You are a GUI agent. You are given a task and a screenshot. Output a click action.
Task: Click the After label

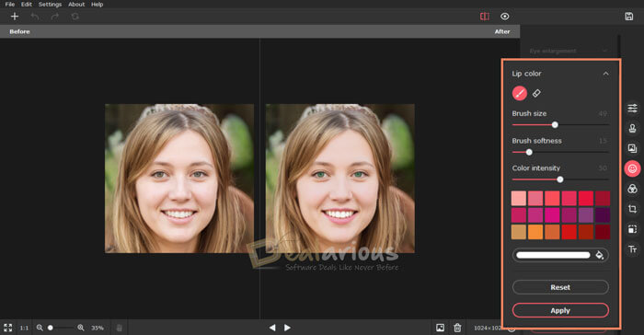pyautogui.click(x=502, y=31)
